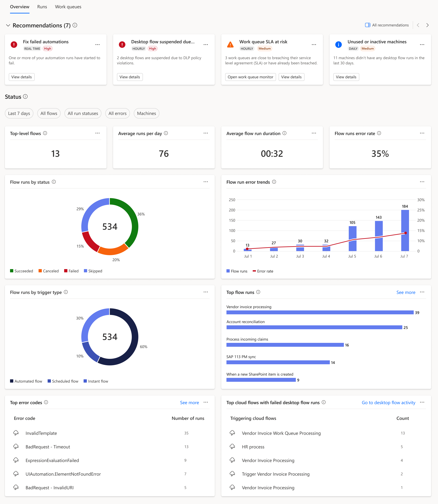Viewport: 438px width, 504px height.
Task: Click the Machines filter chip
Action: coord(146,113)
